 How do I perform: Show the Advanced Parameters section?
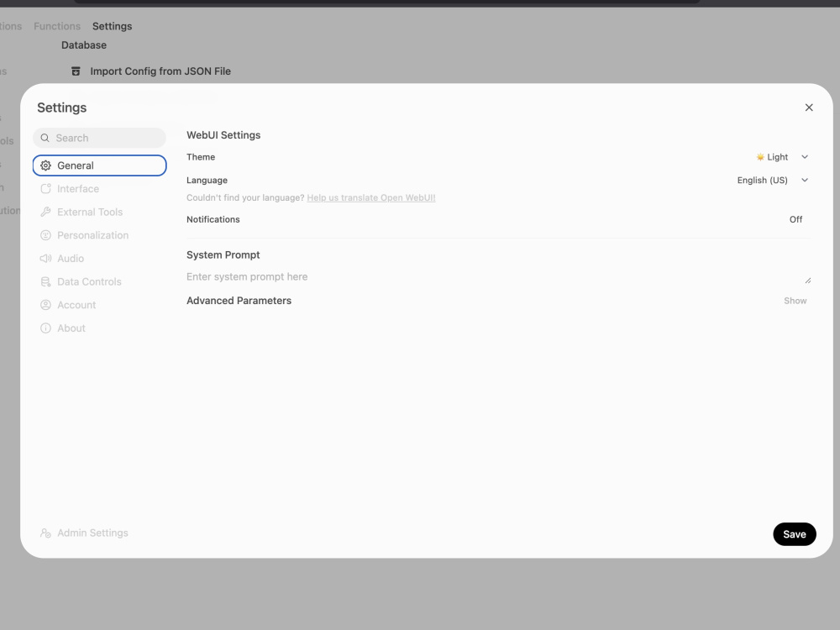[795, 301]
